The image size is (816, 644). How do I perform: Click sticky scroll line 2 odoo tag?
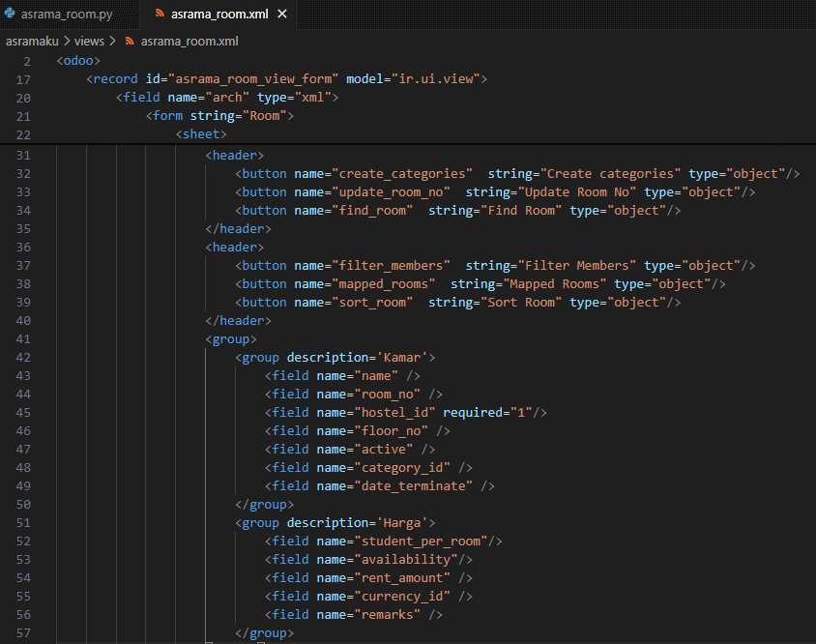pyautogui.click(x=78, y=61)
